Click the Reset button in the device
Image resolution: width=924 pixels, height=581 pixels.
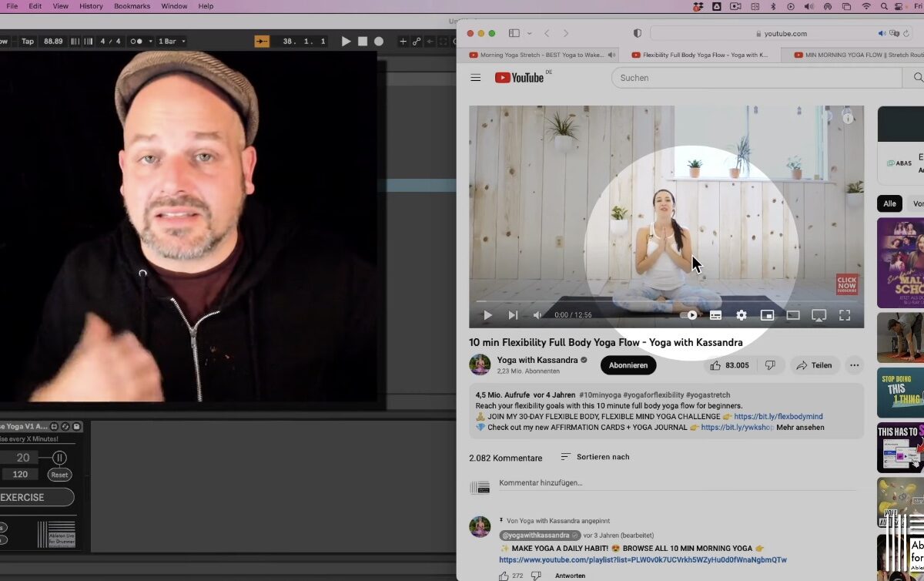point(59,475)
